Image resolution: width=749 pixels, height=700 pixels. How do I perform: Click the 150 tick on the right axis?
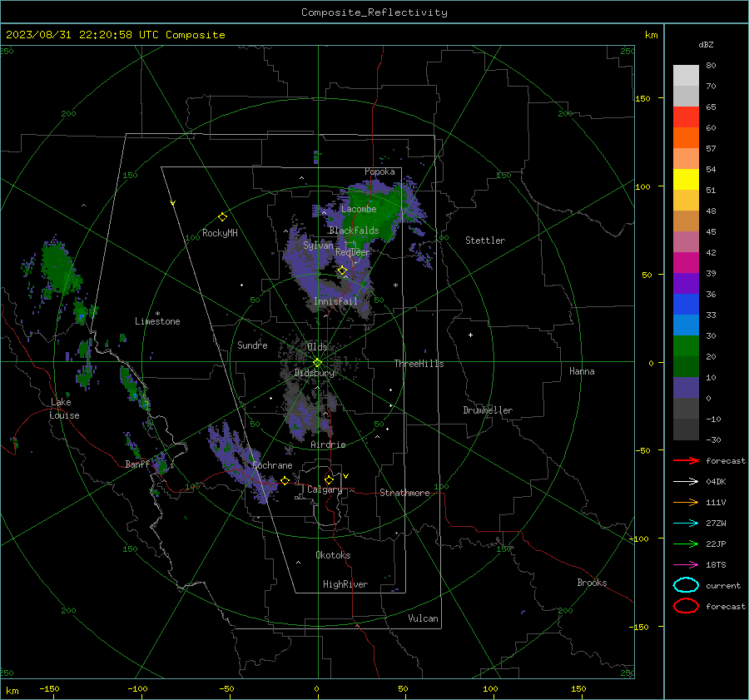pyautogui.click(x=642, y=98)
